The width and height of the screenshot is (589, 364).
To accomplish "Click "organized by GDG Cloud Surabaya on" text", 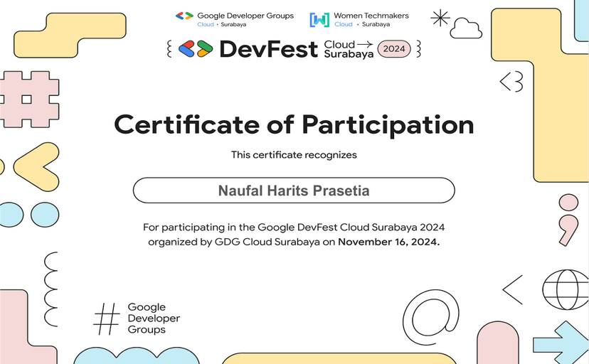I will pyautogui.click(x=242, y=242).
